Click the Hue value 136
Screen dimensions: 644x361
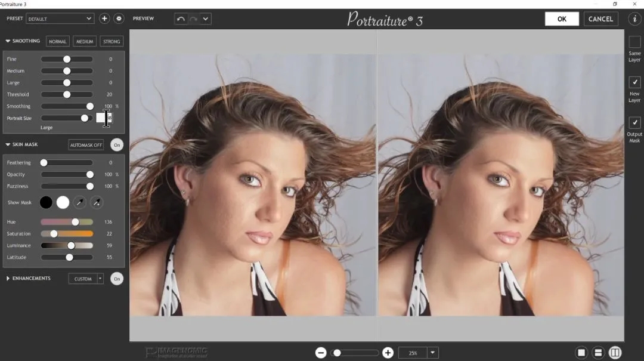[109, 222]
